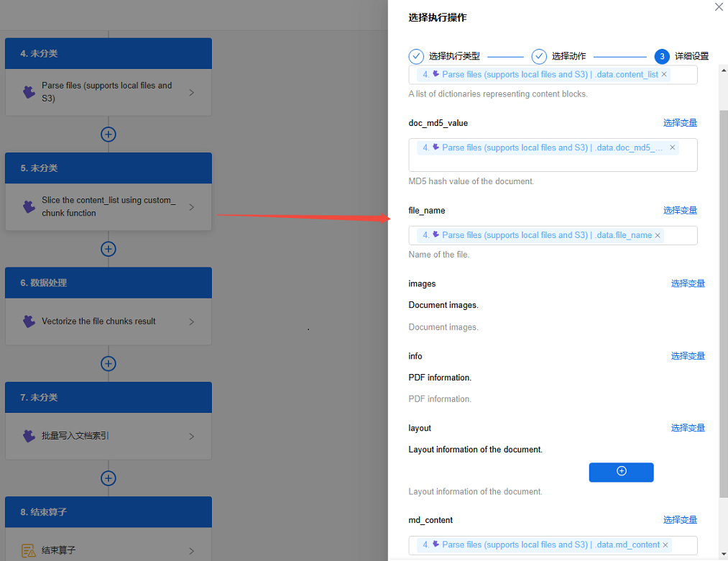Click the images Document images value text
728x561 pixels.
(443, 305)
